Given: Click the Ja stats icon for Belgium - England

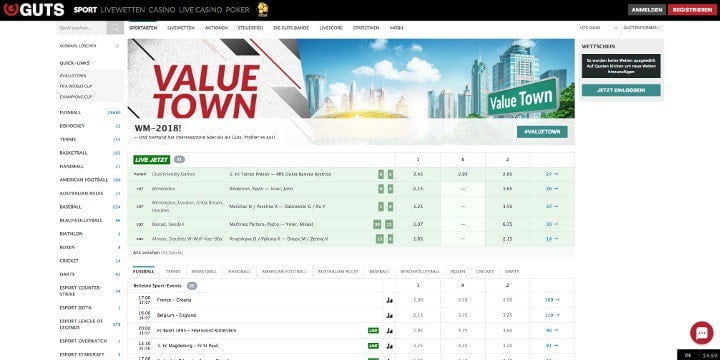Looking at the screenshot, I should point(389,315).
